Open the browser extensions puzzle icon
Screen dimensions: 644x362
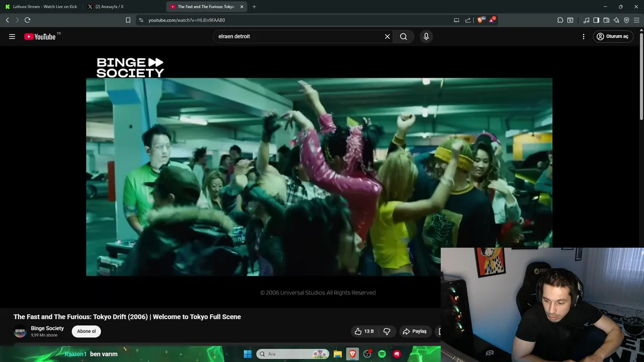click(x=560, y=20)
